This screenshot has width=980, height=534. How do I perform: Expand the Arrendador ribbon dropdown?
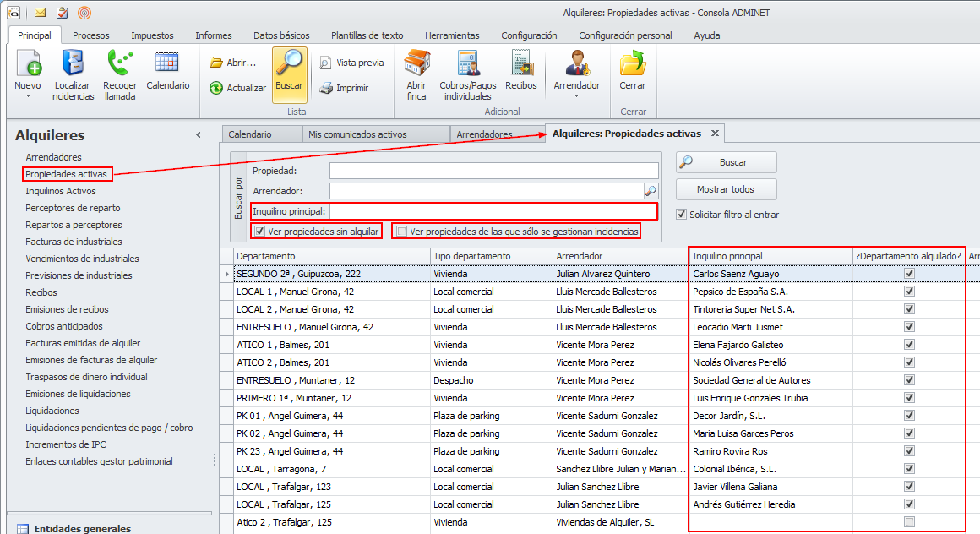pyautogui.click(x=577, y=96)
